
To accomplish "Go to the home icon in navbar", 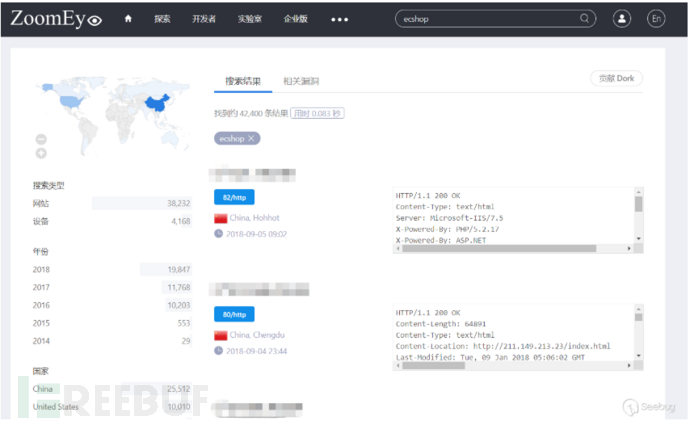I will click(x=128, y=18).
